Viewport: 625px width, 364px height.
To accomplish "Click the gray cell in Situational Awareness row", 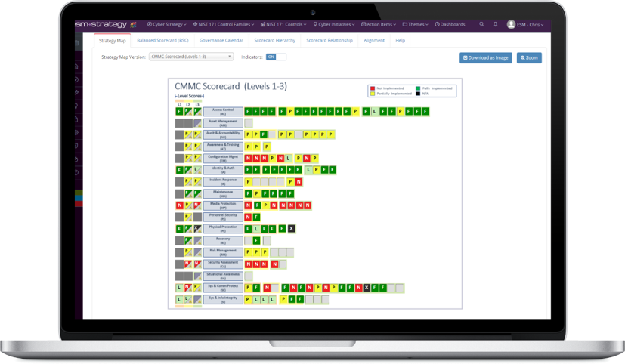I will 249,276.
